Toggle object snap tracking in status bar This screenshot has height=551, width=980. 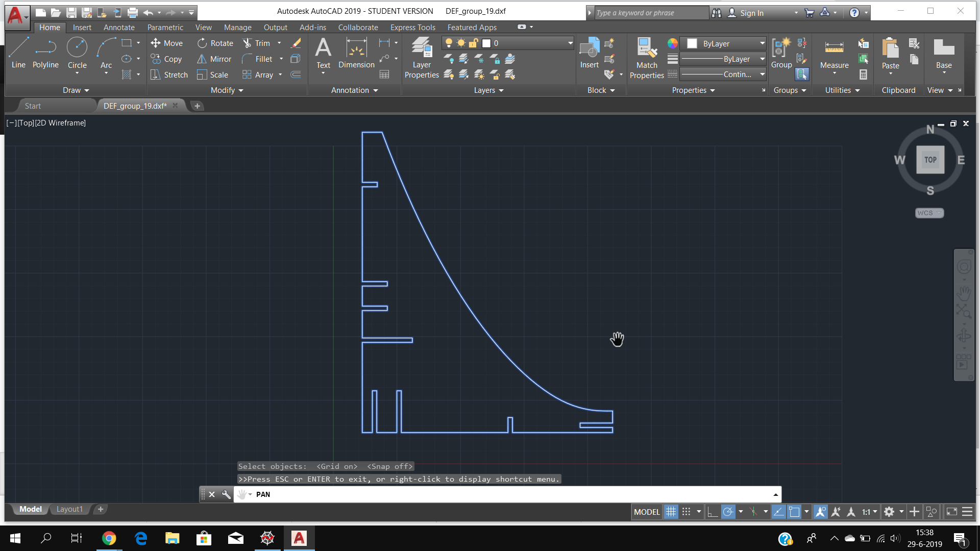coord(778,512)
